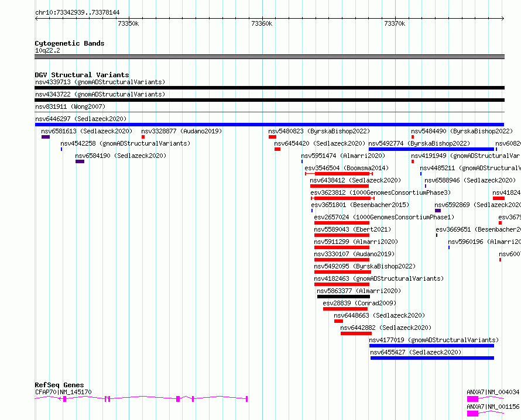Click nsv6455427 (Sedlazeck2020) label
The width and height of the screenshot is (521, 420).
(416, 352)
